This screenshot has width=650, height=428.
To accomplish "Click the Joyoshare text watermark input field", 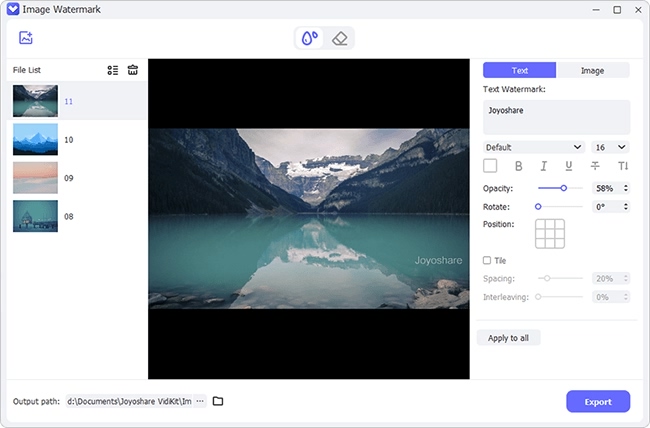I will coord(556,117).
